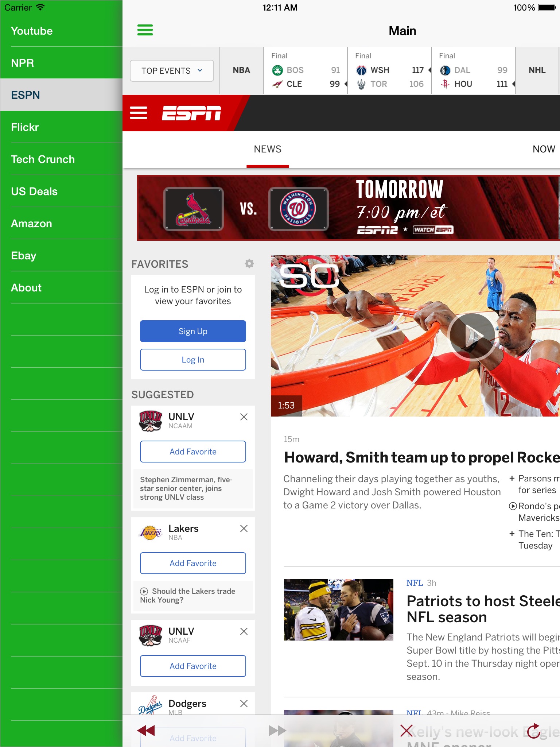This screenshot has height=747, width=560.
Task: Dismiss the Lakers suggestion
Action: click(244, 529)
